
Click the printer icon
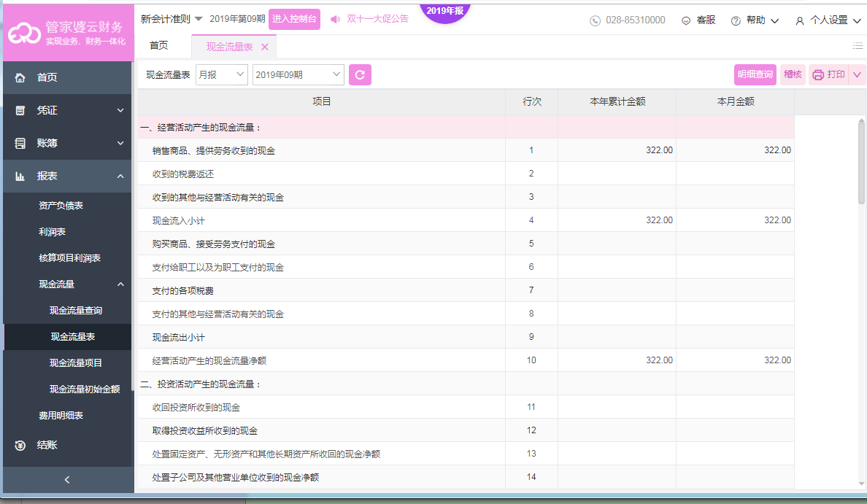click(x=818, y=74)
